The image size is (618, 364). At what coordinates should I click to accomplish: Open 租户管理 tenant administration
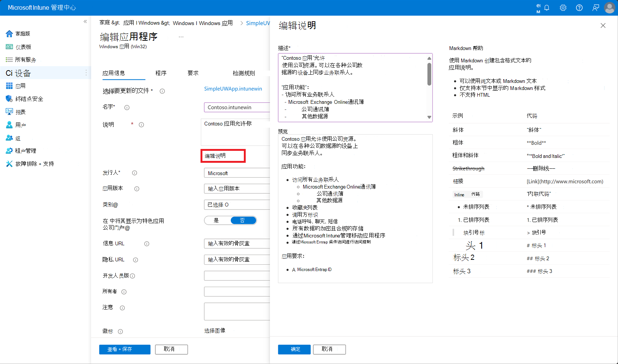(21, 151)
